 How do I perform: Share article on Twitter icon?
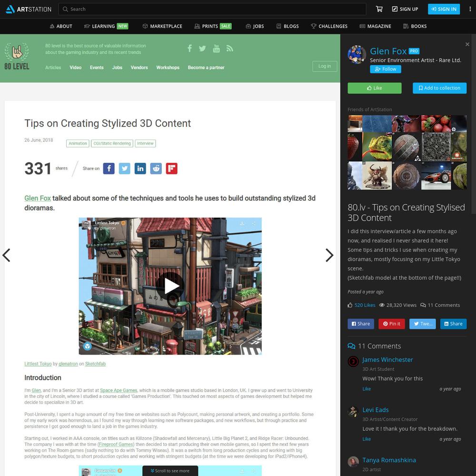[x=124, y=169]
